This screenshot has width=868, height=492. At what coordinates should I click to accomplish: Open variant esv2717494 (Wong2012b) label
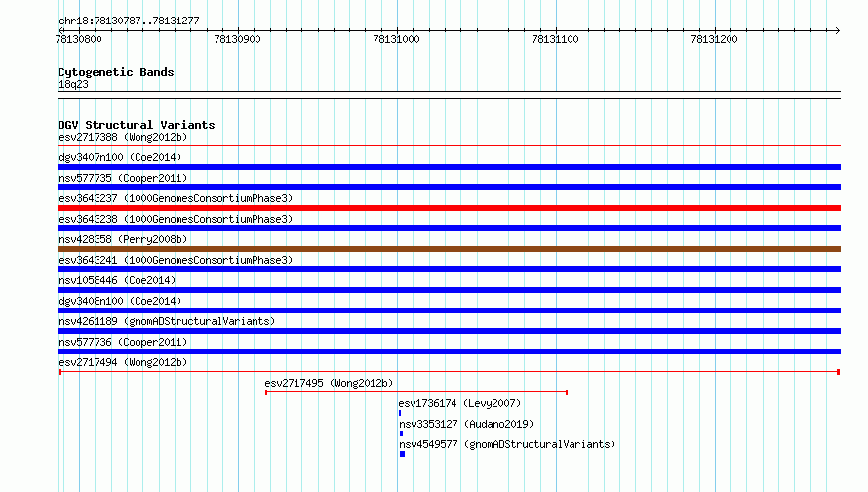[x=123, y=362]
